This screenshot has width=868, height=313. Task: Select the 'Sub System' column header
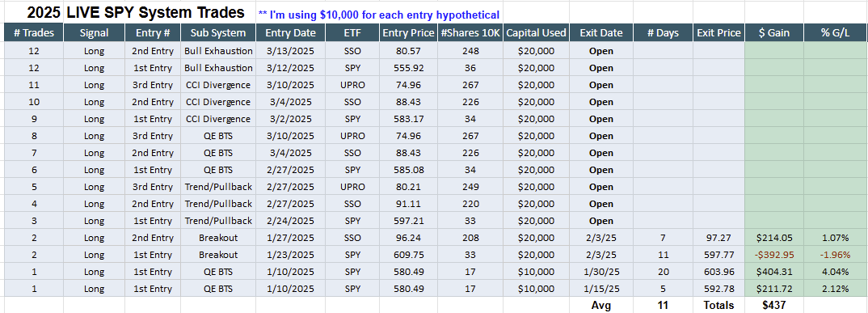[x=218, y=32]
